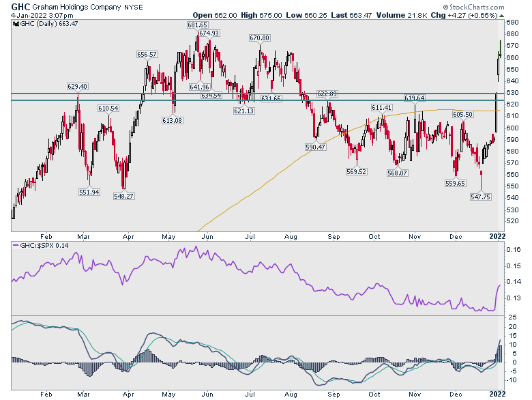Viewport: 532px width, 400px height.
Task: Click the Volume 21.8K value
Action: (x=401, y=15)
